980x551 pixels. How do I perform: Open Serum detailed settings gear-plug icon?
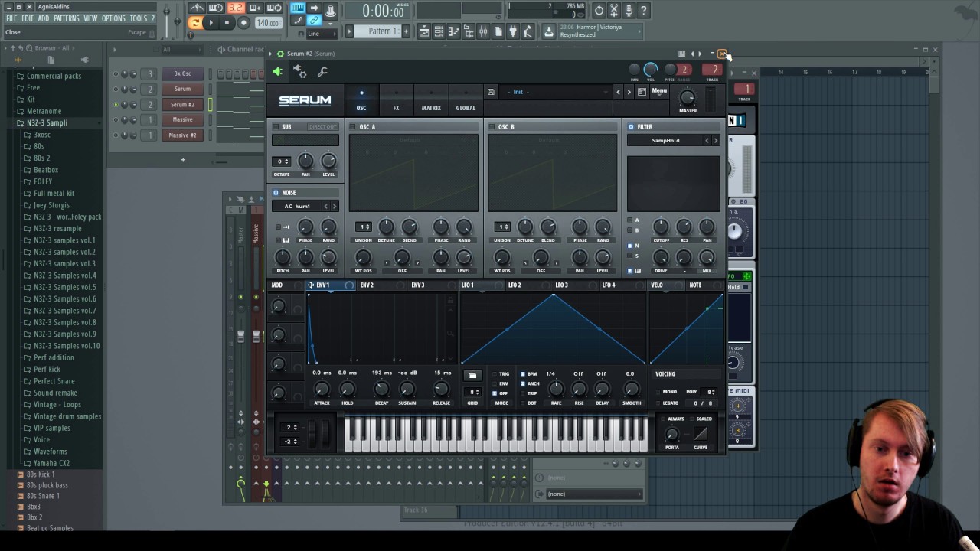(x=300, y=72)
